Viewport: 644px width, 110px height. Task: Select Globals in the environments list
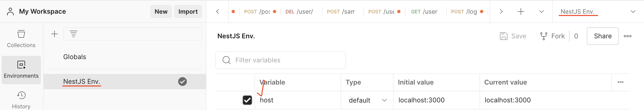(75, 57)
